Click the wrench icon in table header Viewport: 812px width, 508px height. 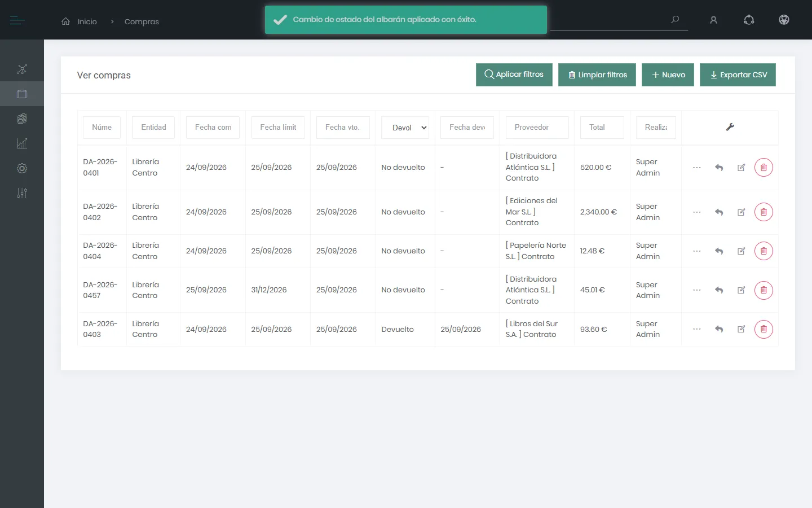coord(730,127)
